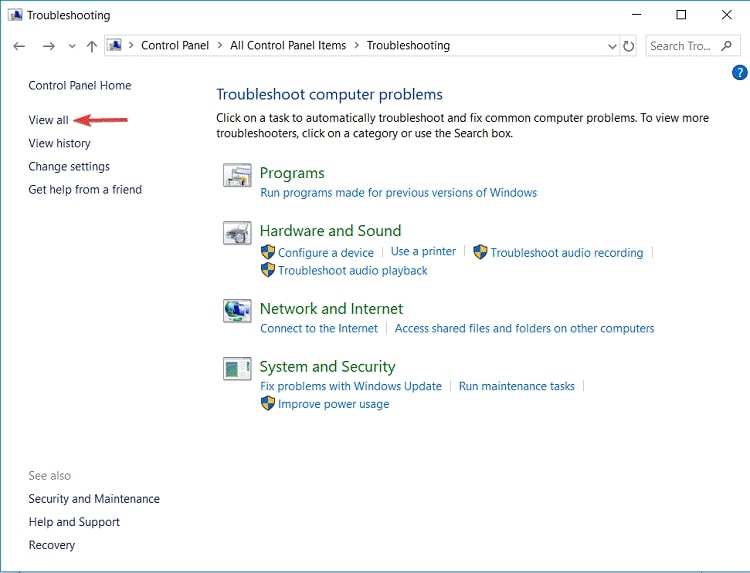
Task: Click Fix problems with Windows Update
Action: (351, 386)
